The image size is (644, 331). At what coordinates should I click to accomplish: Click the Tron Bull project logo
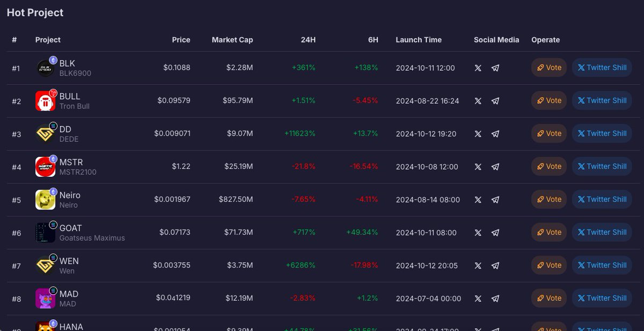click(45, 101)
